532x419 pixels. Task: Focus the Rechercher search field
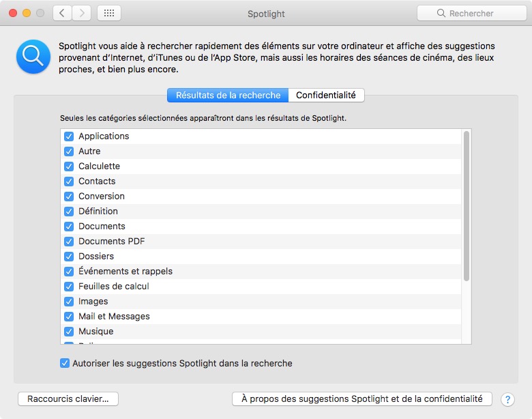tap(471, 14)
